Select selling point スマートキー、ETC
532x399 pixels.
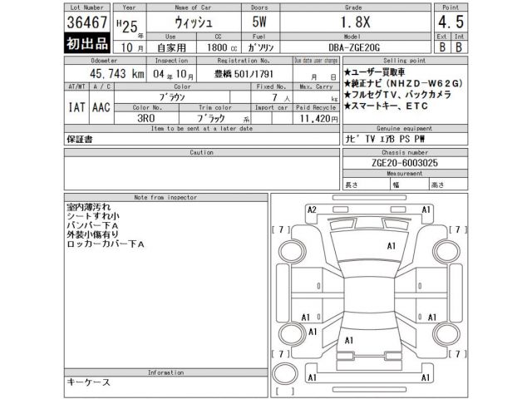pyautogui.click(x=386, y=106)
